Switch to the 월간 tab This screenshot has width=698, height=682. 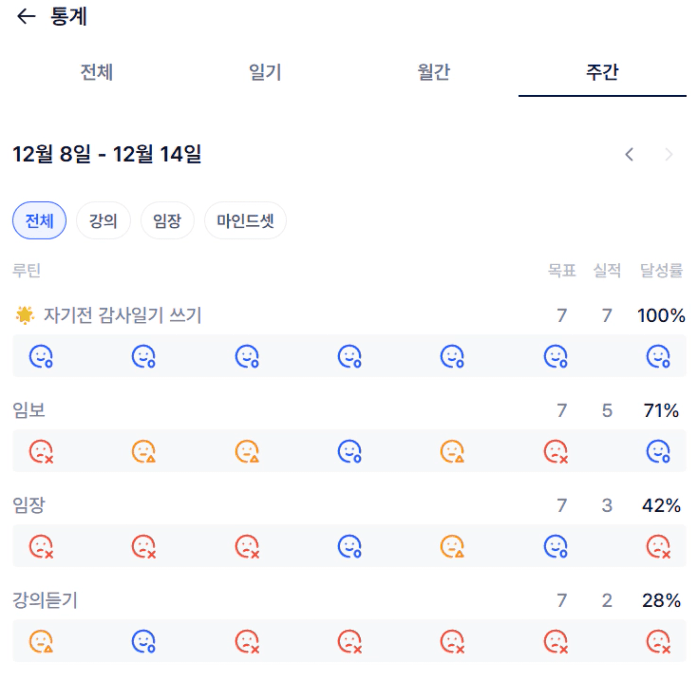[x=433, y=72]
